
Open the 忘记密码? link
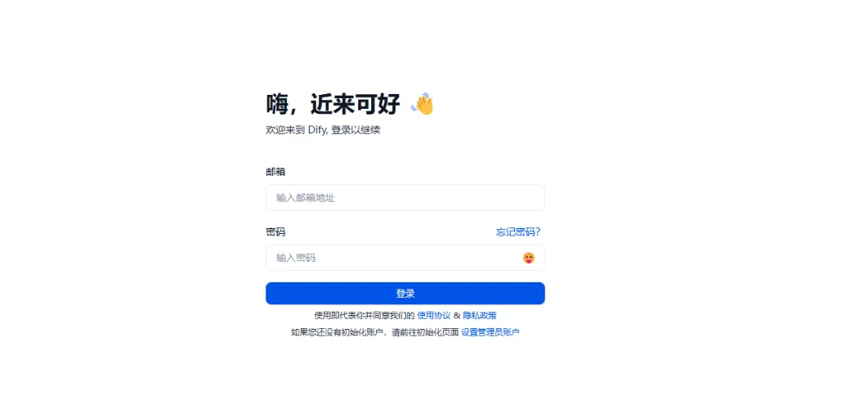coord(518,232)
